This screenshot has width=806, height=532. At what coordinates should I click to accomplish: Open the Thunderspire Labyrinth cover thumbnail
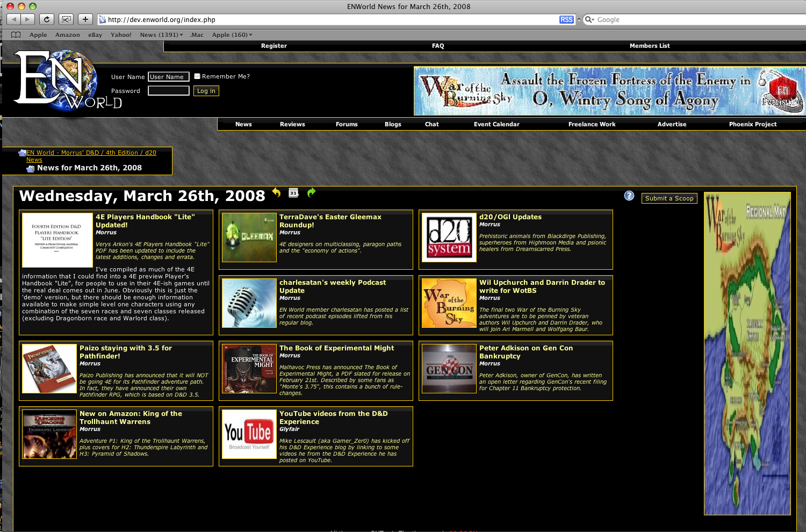[x=49, y=434]
